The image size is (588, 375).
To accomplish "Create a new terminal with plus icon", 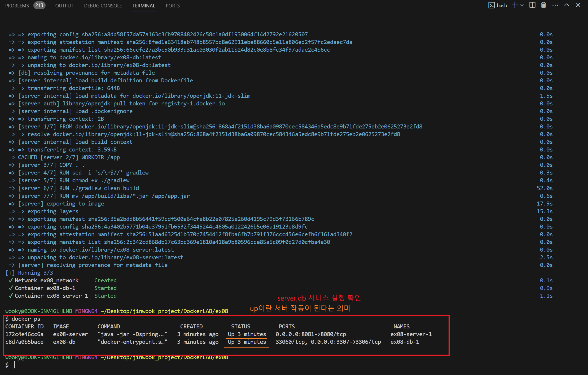I will pos(515,5).
